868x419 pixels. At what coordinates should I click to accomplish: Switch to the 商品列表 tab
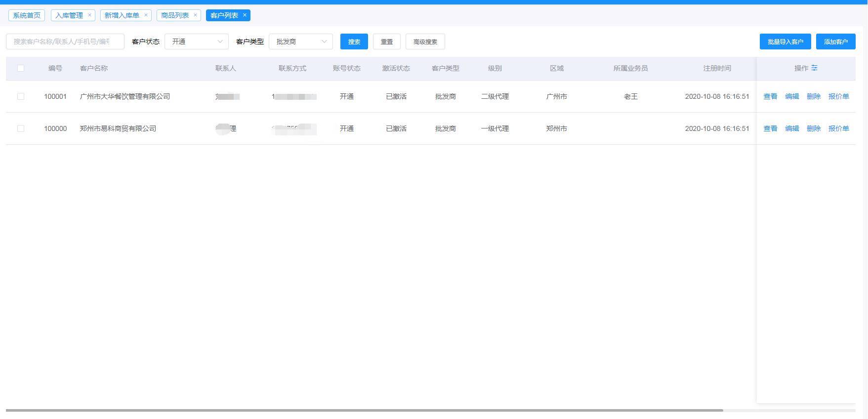[x=175, y=15]
